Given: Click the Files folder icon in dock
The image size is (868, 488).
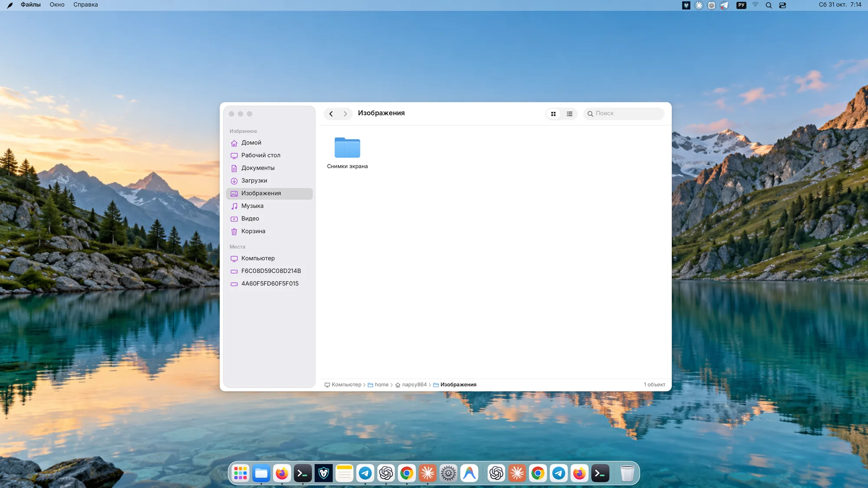Looking at the screenshot, I should pyautogui.click(x=261, y=473).
